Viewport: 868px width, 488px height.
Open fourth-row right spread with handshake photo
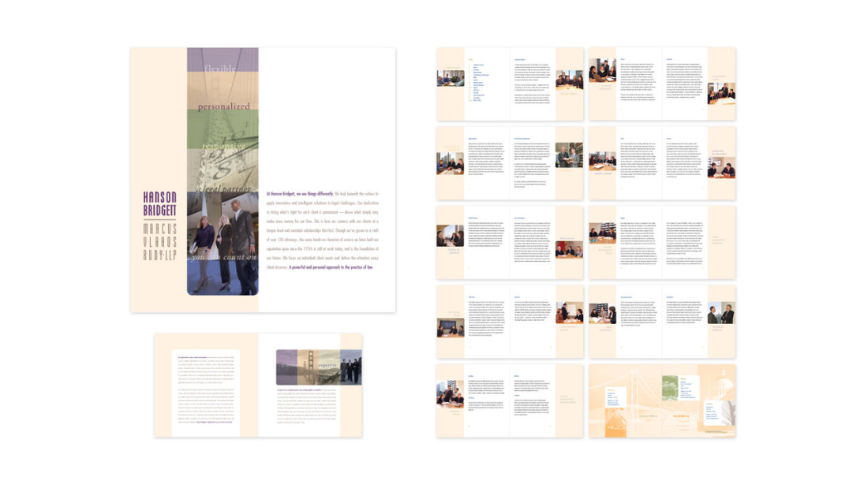(x=662, y=321)
